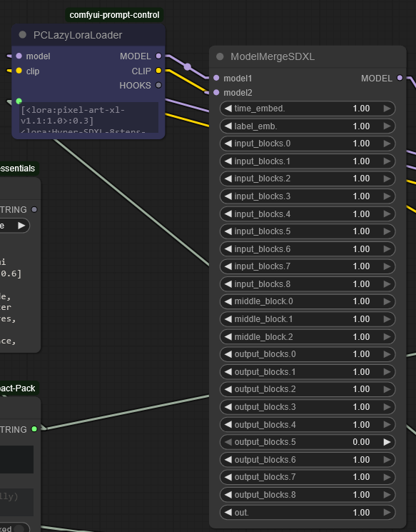416x532 pixels.
Task: Collapse the PCLazyLoraLoader node via its dot
Action: pos(22,34)
